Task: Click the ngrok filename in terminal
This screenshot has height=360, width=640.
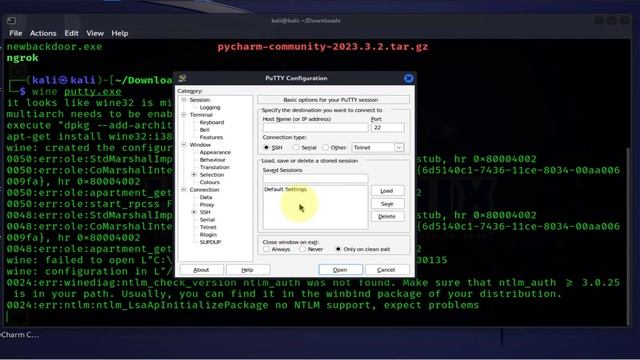Action: (x=22, y=58)
